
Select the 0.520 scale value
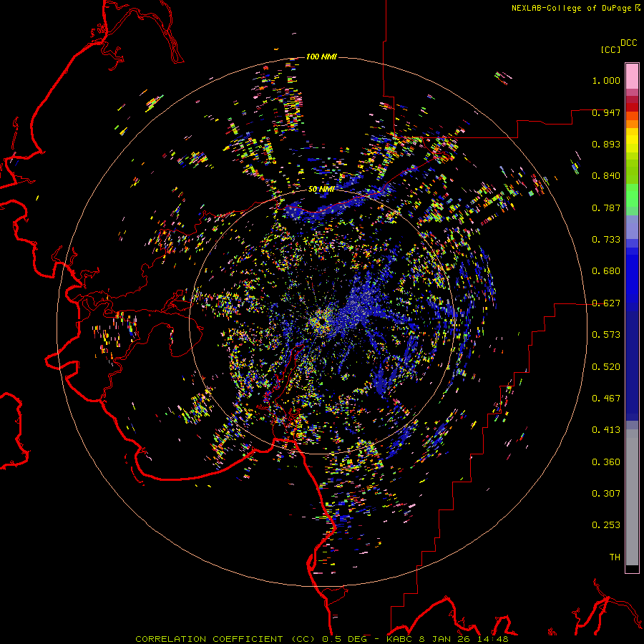pyautogui.click(x=606, y=367)
